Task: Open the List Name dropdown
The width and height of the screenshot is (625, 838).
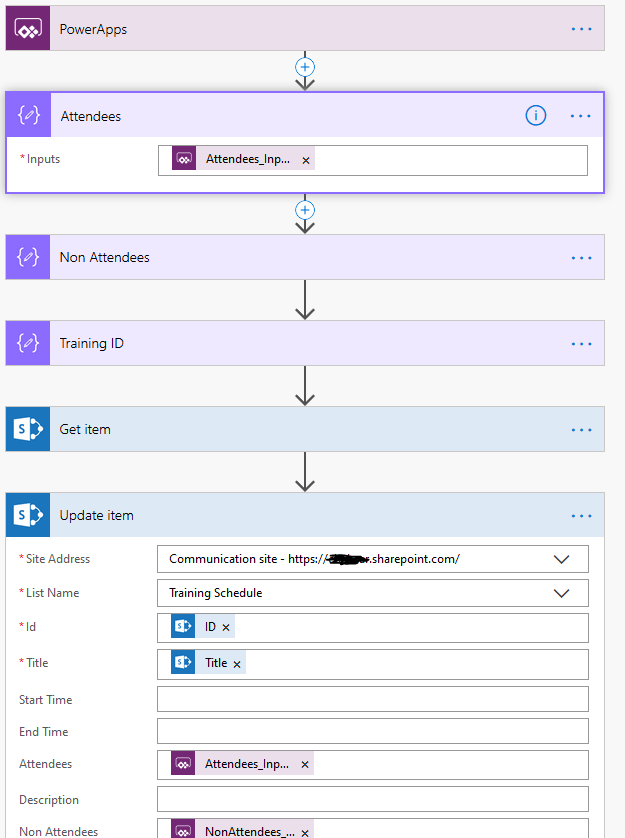Action: click(x=561, y=593)
